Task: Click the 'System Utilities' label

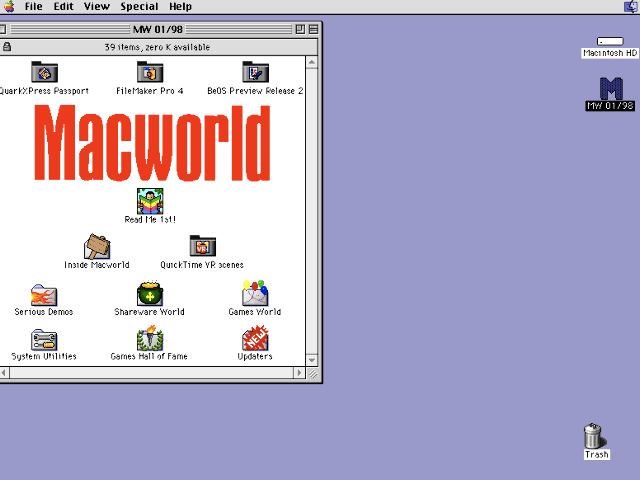Action: (x=44, y=356)
